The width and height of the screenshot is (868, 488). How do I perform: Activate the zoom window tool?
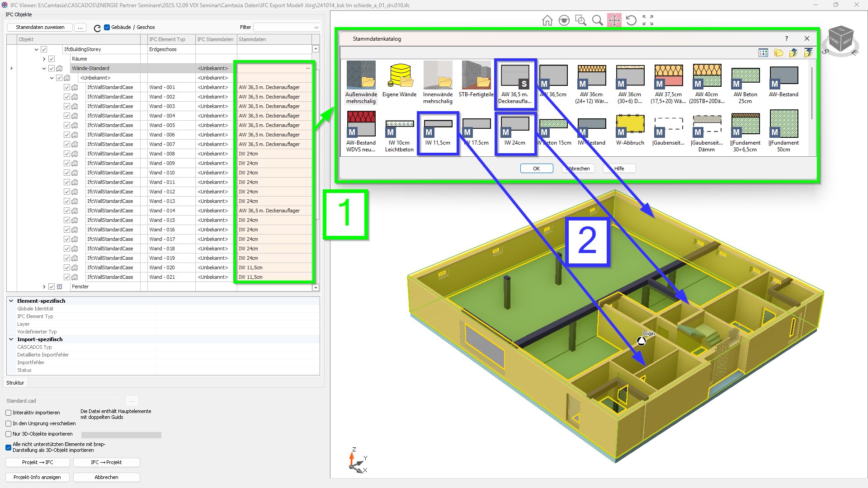point(580,20)
